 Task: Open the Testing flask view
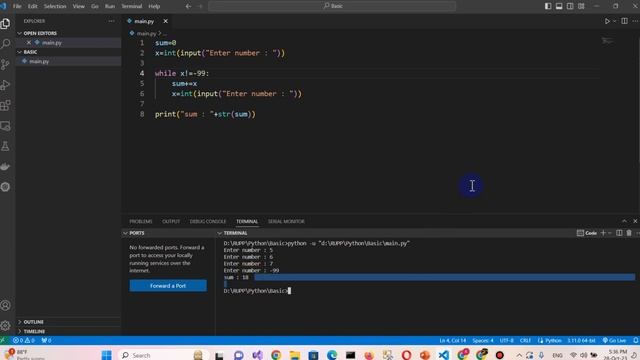tap(6, 146)
